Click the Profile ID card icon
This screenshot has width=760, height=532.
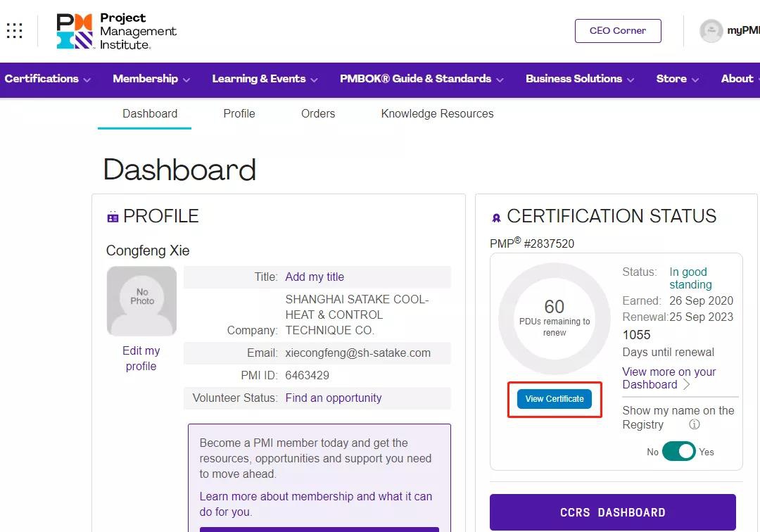tap(113, 217)
